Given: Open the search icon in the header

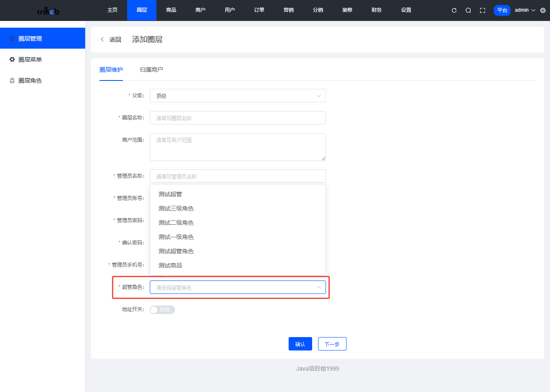Looking at the screenshot, I should pos(468,10).
